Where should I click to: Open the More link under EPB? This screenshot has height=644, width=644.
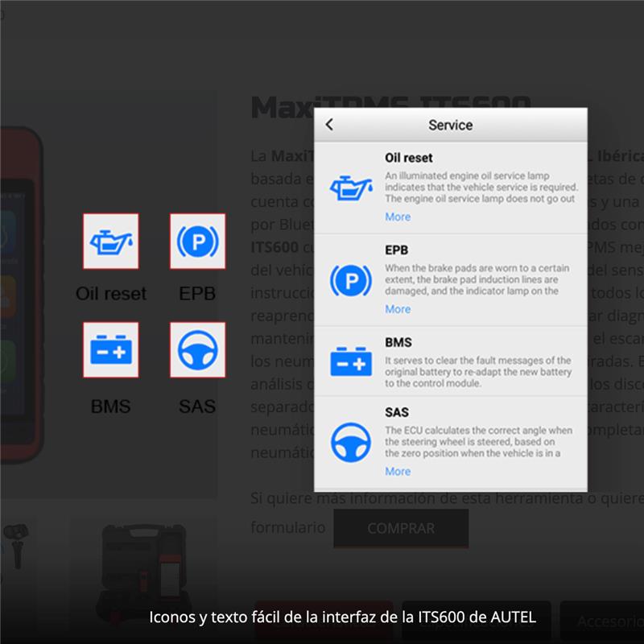click(x=398, y=309)
